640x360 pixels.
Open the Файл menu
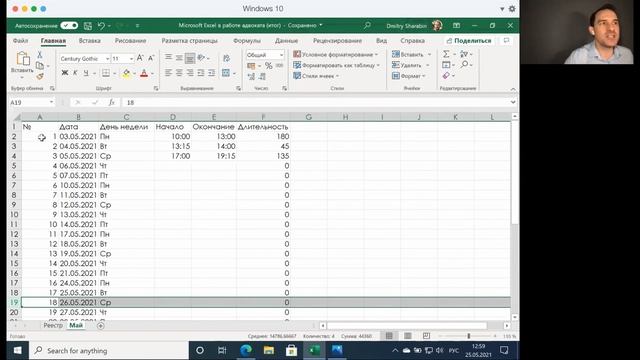pyautogui.click(x=20, y=41)
